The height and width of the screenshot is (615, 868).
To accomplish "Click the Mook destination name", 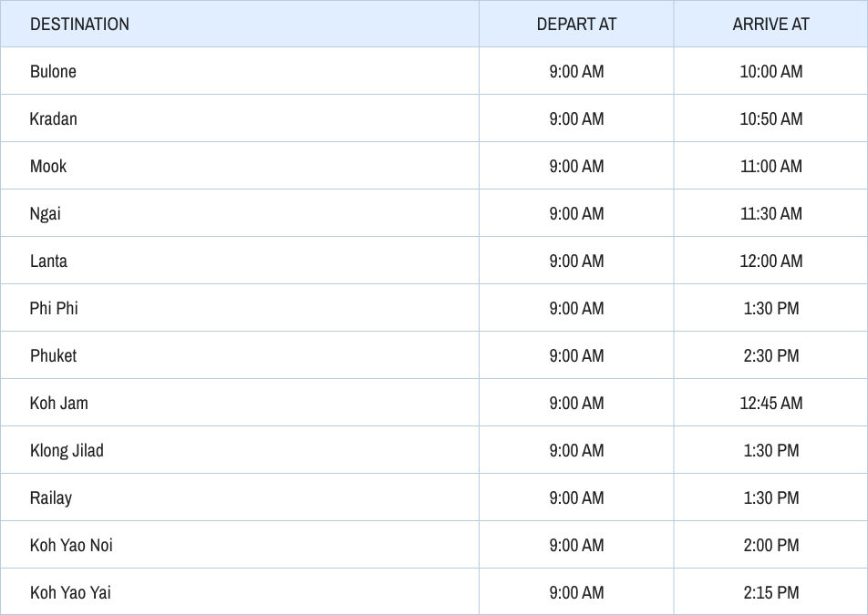I will tap(48, 166).
